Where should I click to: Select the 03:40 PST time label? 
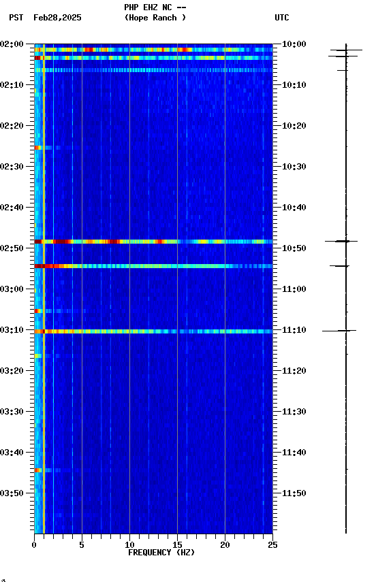pyautogui.click(x=12, y=453)
